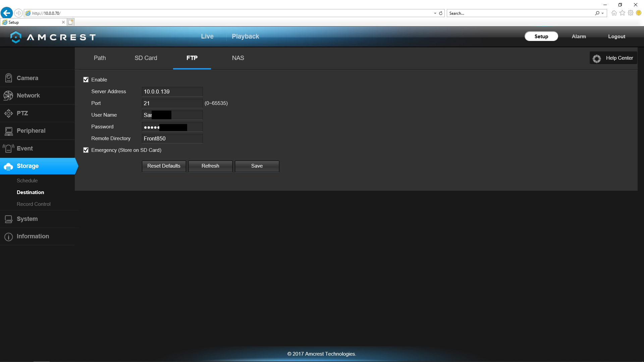Click the User Name field
This screenshot has width=644, height=362.
click(x=172, y=115)
